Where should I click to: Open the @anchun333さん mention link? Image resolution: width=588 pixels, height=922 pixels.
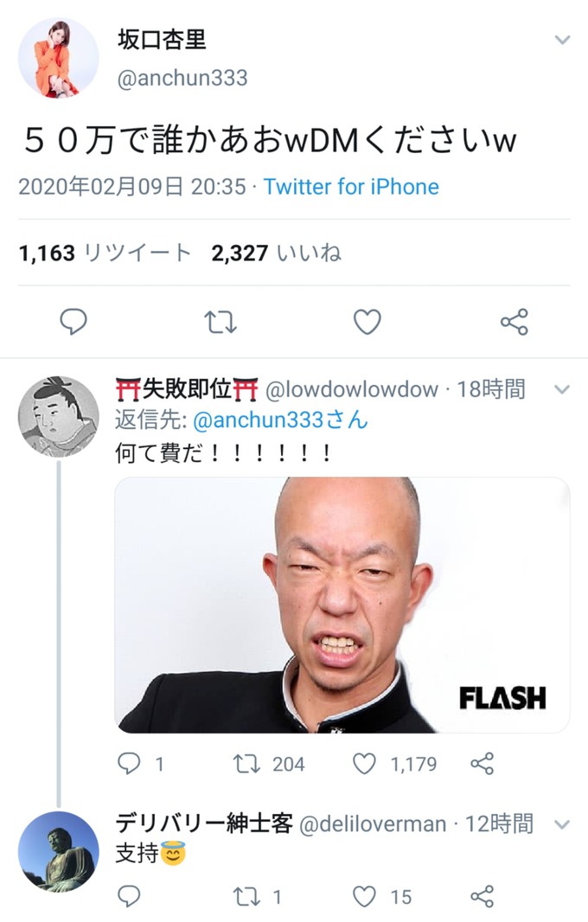coord(280,419)
